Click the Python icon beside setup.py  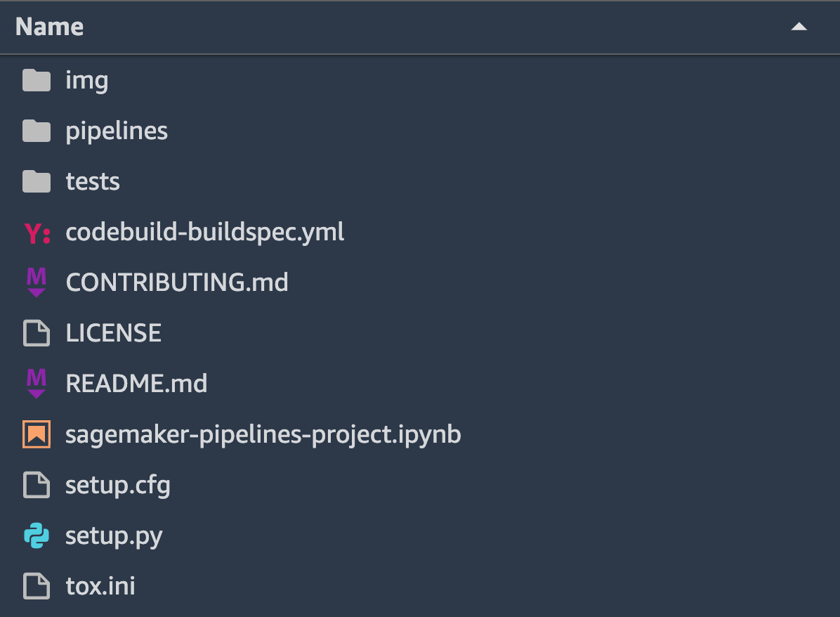pos(37,536)
